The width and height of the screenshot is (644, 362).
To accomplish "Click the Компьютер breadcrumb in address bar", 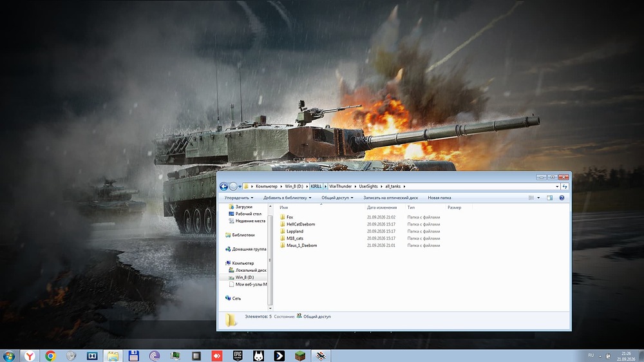I will [266, 187].
